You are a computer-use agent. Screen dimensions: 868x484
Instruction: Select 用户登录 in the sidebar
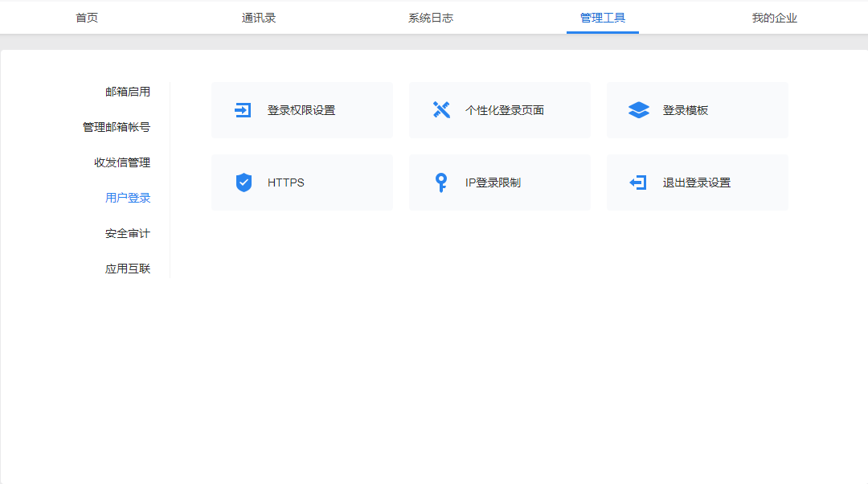pos(128,198)
